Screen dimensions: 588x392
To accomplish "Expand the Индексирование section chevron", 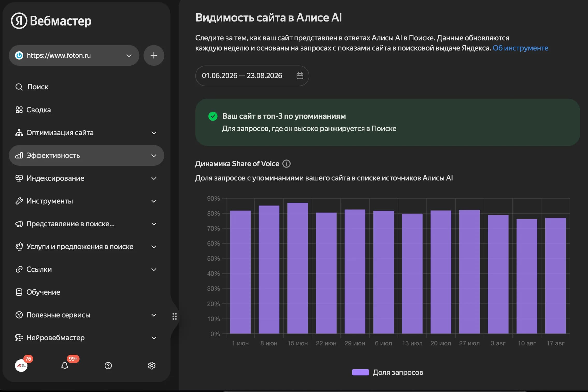I will pyautogui.click(x=154, y=178).
